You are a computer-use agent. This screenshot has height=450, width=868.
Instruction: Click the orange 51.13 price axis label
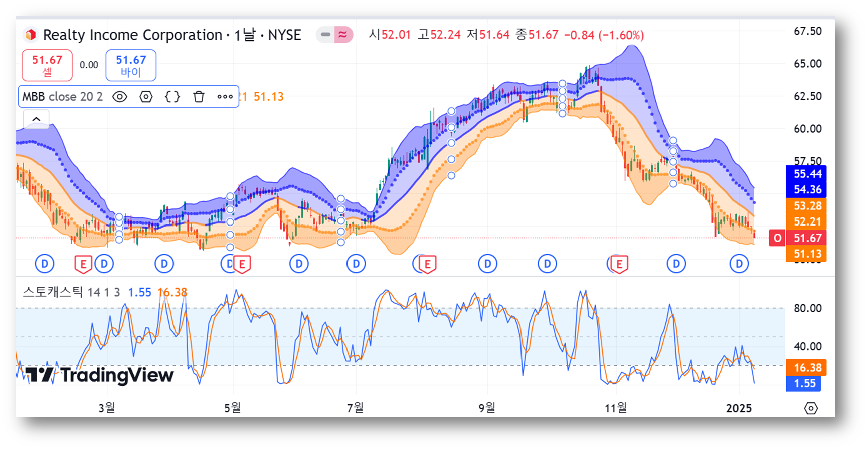(806, 254)
